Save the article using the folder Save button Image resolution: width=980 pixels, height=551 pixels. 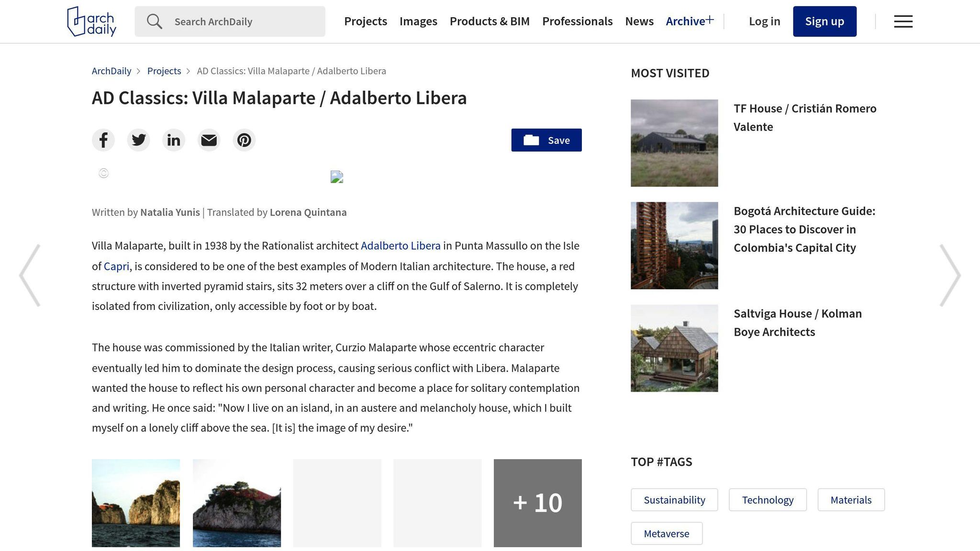(546, 140)
